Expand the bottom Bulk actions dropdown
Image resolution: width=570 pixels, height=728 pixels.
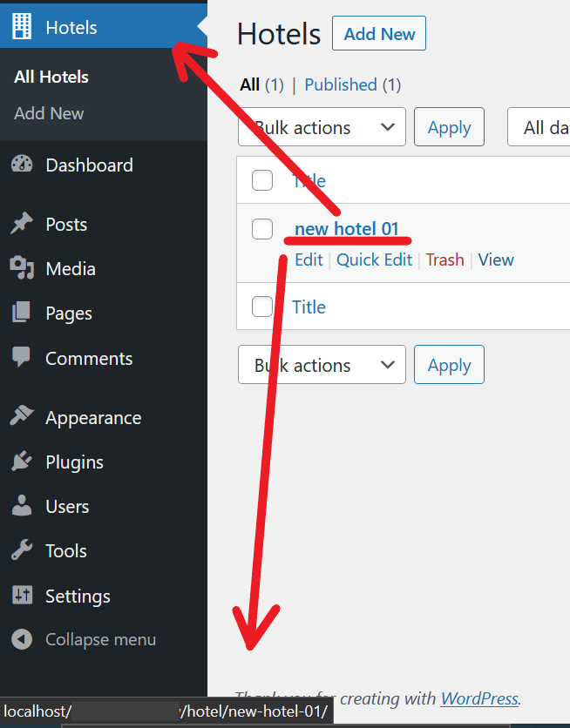(322, 365)
